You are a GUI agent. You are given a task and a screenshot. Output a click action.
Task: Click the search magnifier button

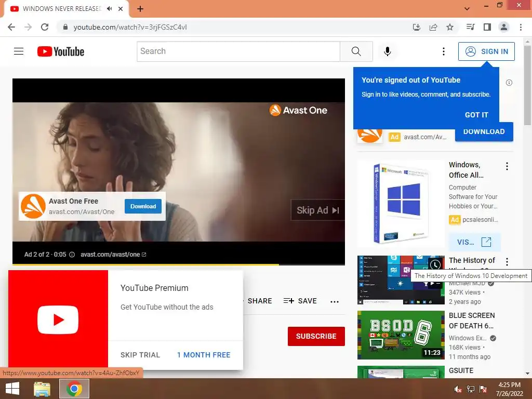click(x=356, y=51)
